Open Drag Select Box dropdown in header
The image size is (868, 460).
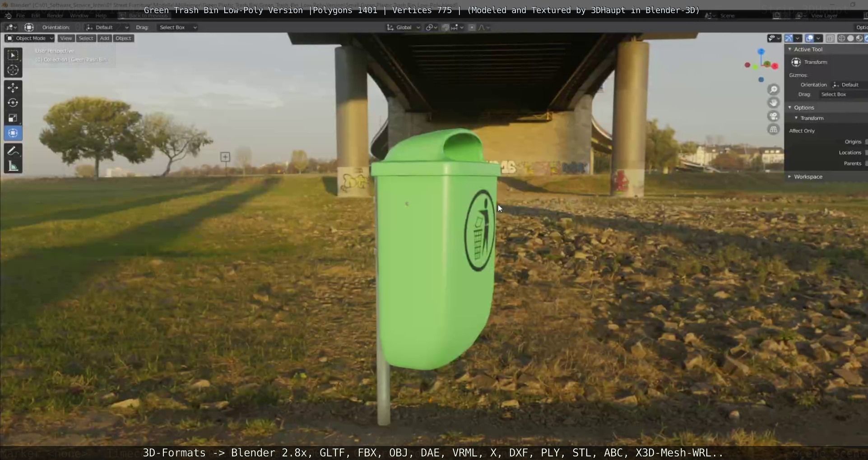[x=177, y=28]
